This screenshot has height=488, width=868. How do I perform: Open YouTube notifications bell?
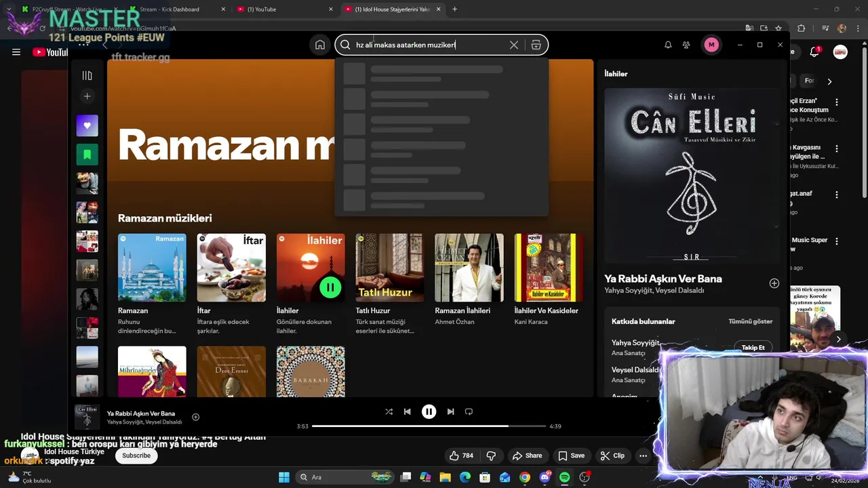pos(815,52)
